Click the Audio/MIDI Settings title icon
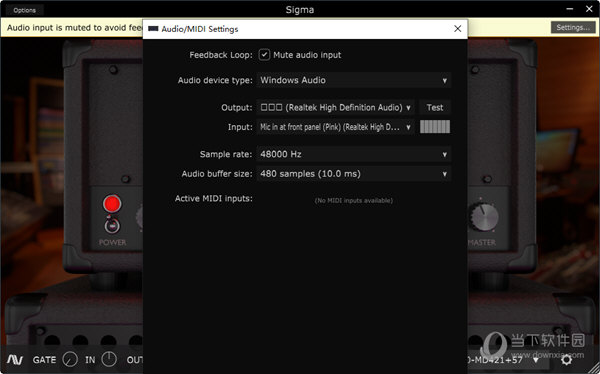This screenshot has width=600, height=374. 153,29
